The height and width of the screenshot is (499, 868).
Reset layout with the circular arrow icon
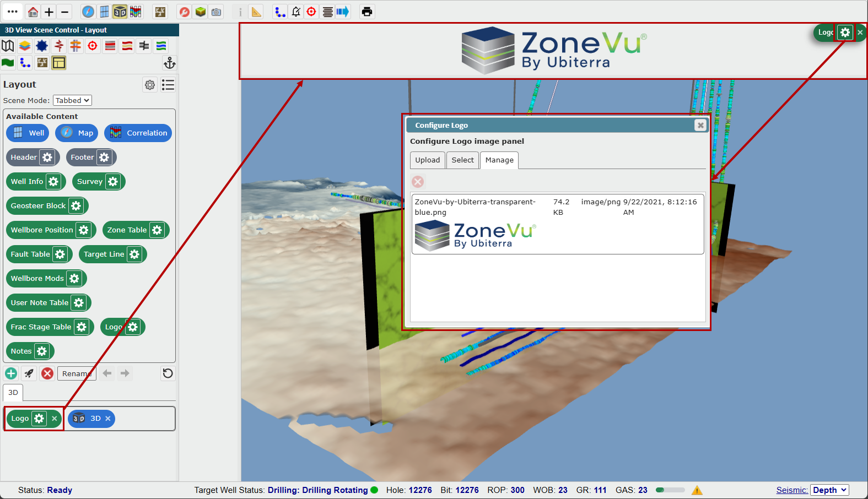[x=168, y=373]
